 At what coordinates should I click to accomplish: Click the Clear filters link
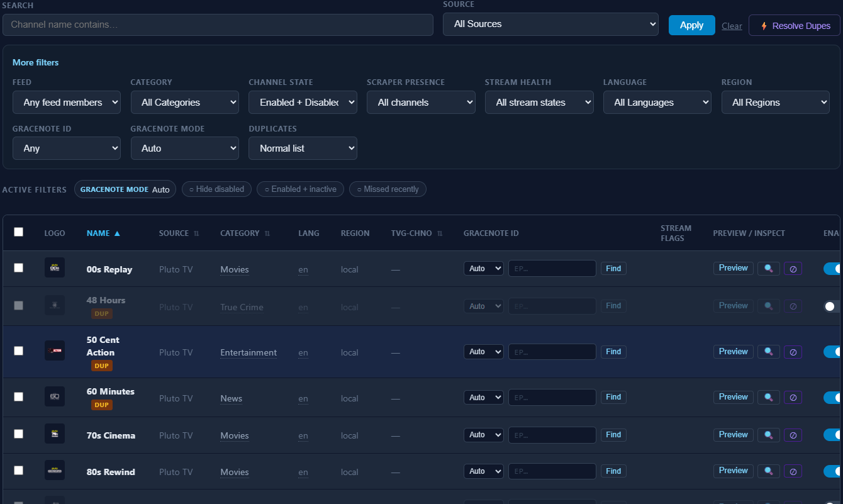click(732, 26)
